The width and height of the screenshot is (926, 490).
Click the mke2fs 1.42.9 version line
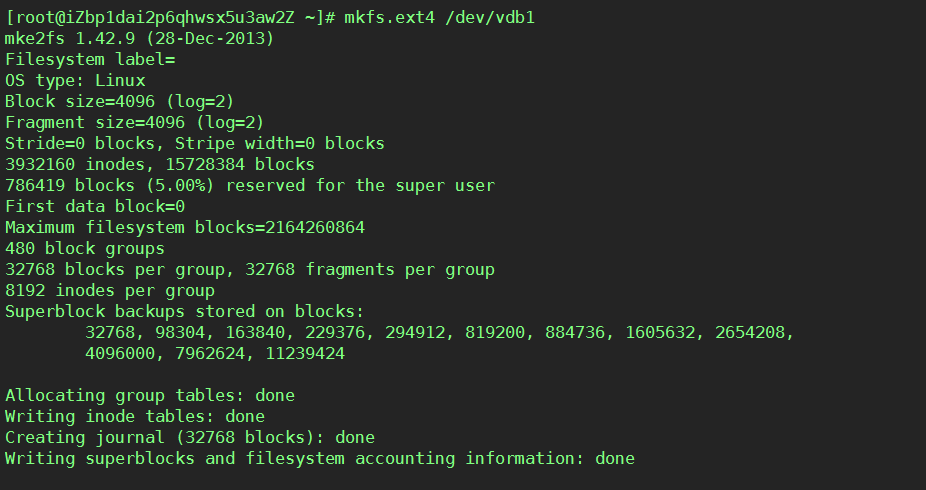tap(139, 38)
